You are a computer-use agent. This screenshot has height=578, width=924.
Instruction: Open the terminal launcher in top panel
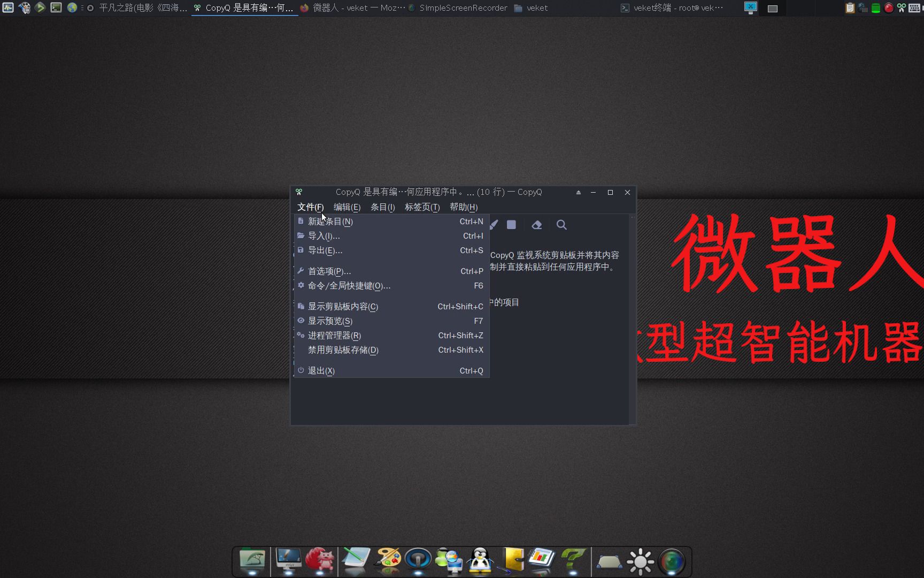(56, 7)
